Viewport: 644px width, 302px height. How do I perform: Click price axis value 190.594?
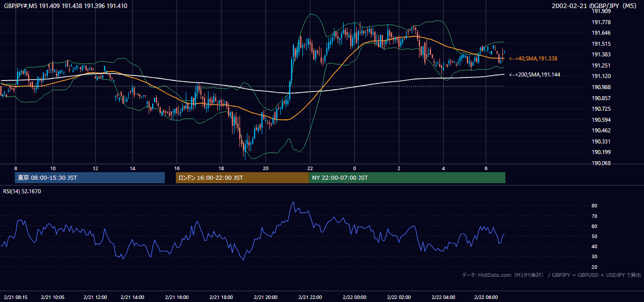point(601,120)
